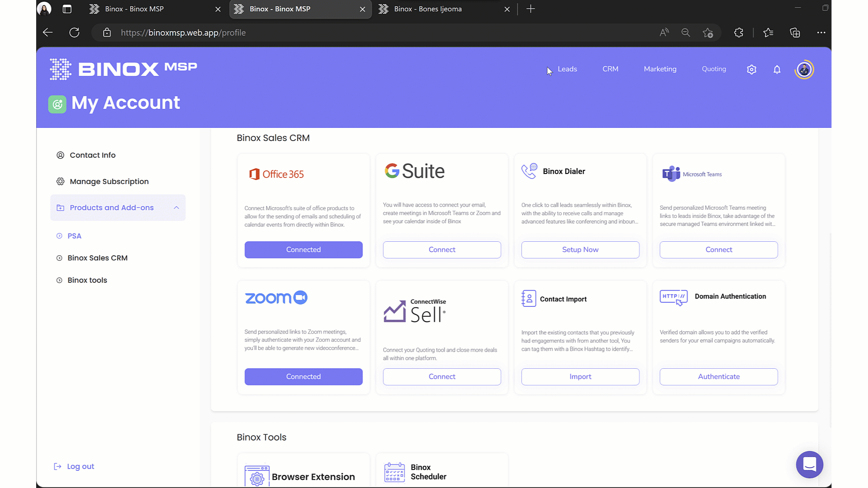This screenshot has width=868, height=488.
Task: Click the Binox MSP logo
Action: [x=123, y=69]
